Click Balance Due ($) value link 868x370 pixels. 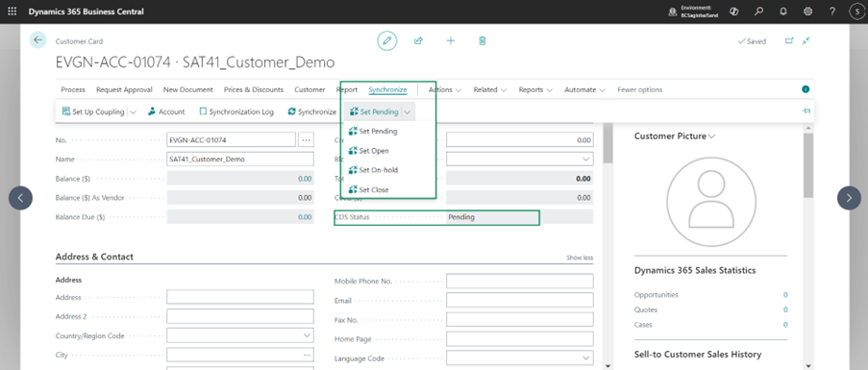tap(305, 217)
